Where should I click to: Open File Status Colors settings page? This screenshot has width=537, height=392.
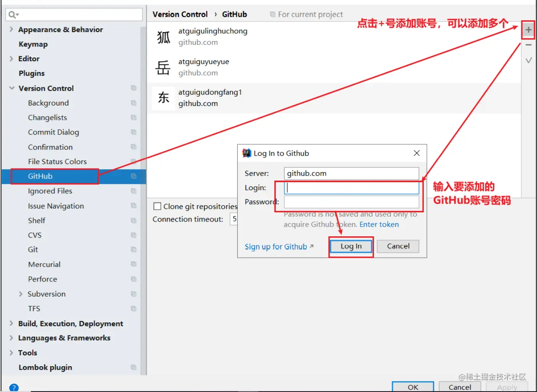(57, 162)
